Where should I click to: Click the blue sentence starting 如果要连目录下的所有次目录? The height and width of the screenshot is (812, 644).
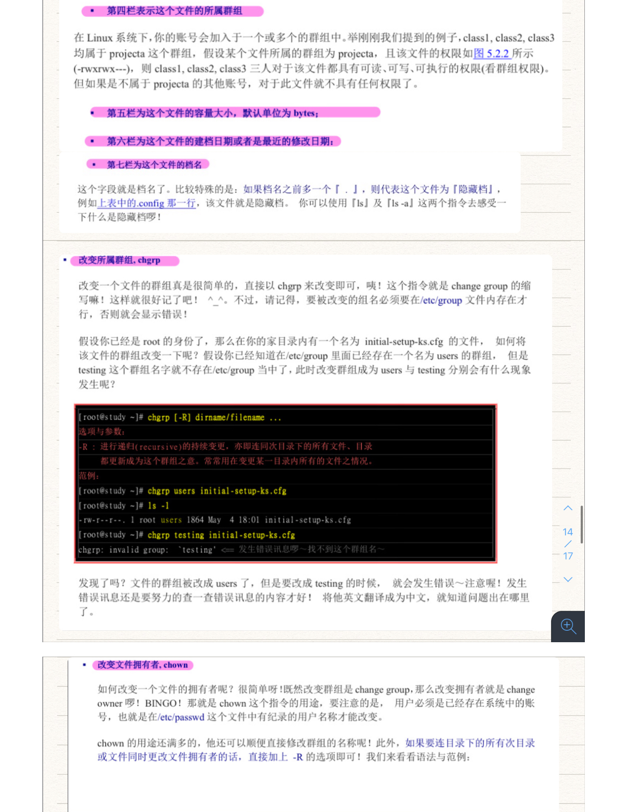pos(316,750)
